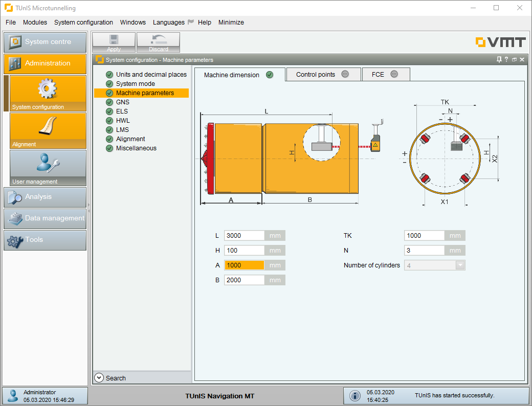Open the Modules menu
The image size is (532, 406).
(x=35, y=22)
